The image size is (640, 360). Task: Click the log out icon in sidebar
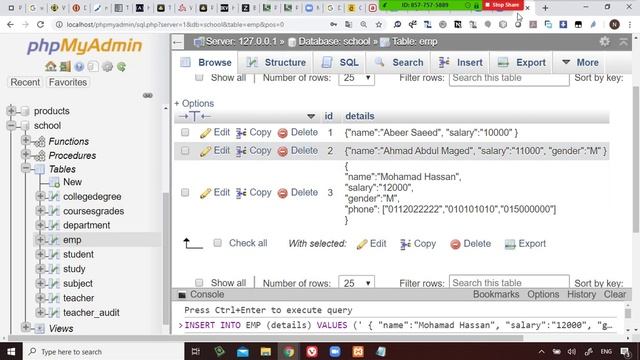click(65, 67)
